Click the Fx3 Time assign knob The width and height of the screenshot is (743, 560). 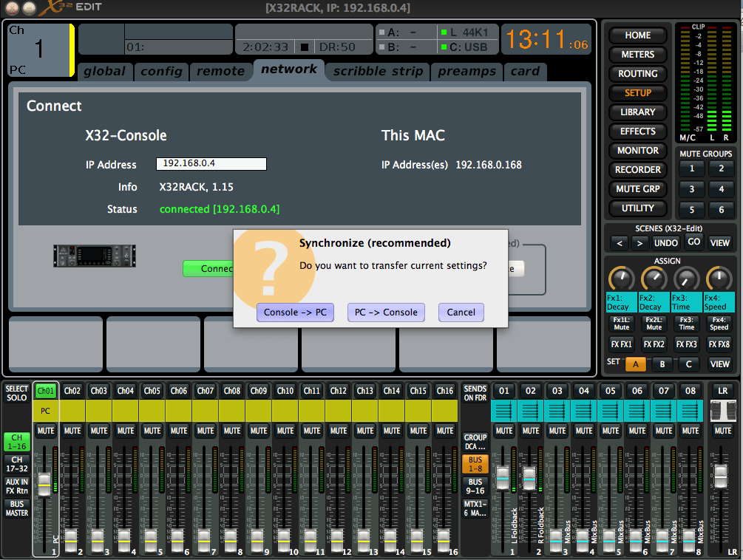tap(687, 279)
